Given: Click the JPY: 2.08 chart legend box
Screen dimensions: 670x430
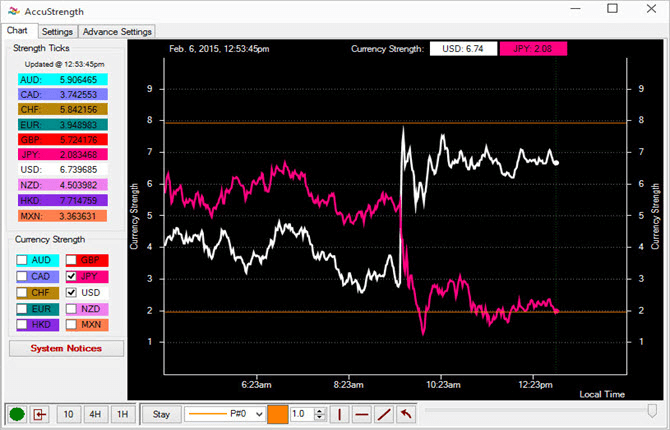Looking at the screenshot, I should (x=533, y=49).
